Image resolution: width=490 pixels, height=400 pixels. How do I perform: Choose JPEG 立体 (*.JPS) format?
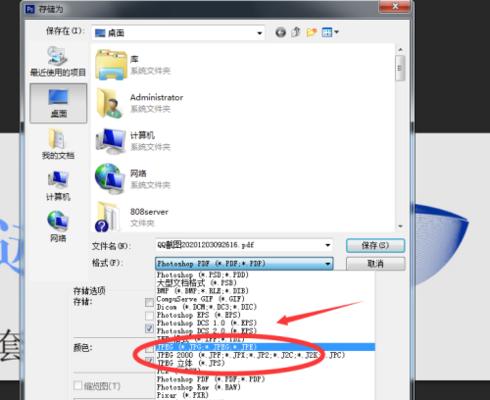pos(191,363)
